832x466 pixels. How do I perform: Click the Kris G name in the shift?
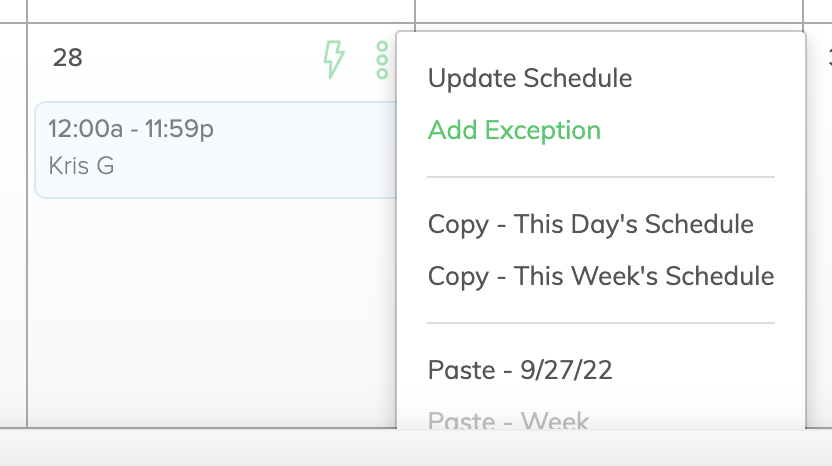coord(81,166)
